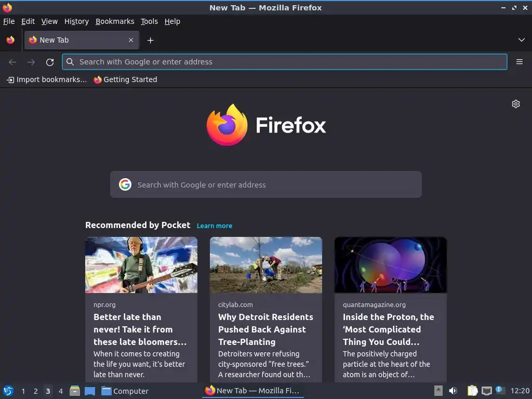Open 'Better late than never' article headline

(140, 329)
